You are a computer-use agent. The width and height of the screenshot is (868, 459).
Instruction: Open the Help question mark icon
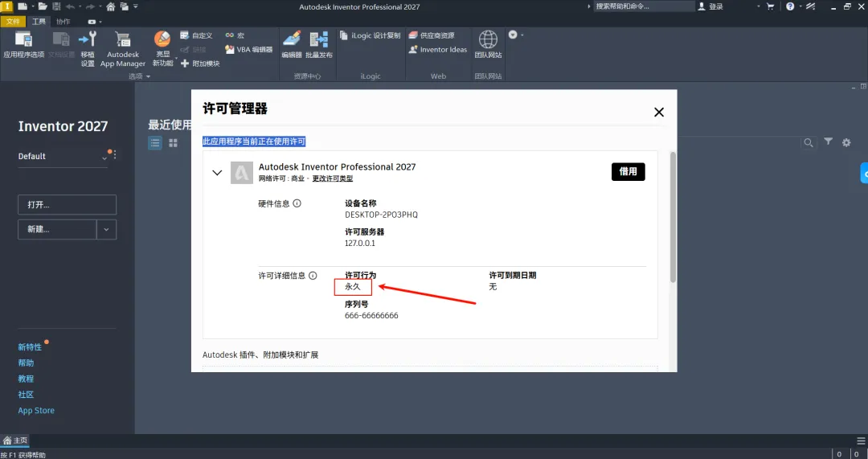click(790, 6)
